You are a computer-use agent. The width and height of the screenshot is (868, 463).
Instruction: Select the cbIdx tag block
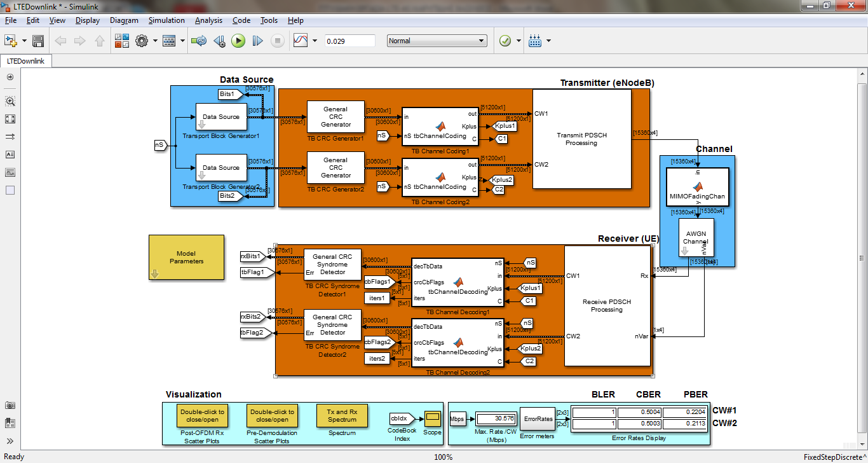pyautogui.click(x=401, y=418)
